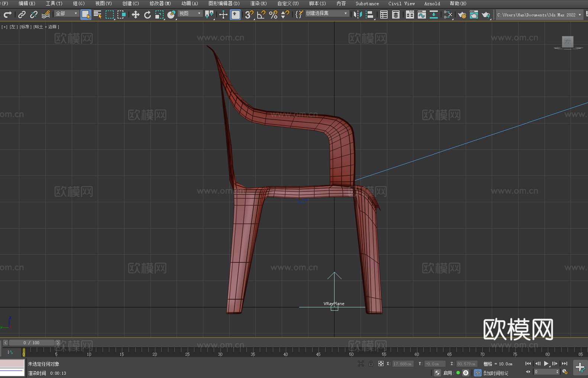Toggle the Selection Lock padlock icon
588x378 pixels.
371,364
